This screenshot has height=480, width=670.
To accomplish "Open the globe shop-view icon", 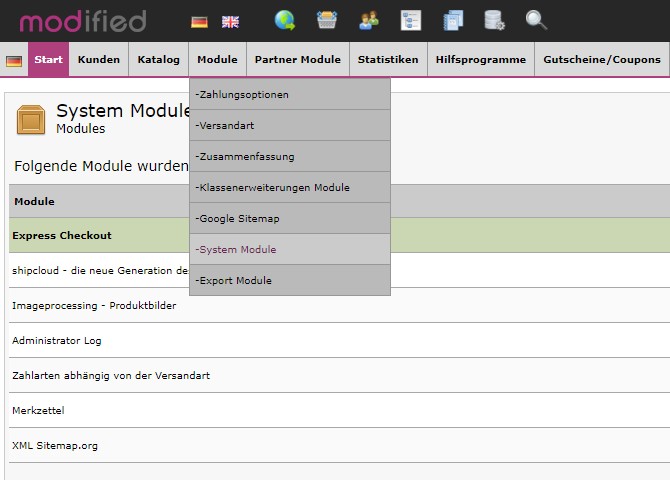I will click(x=285, y=21).
